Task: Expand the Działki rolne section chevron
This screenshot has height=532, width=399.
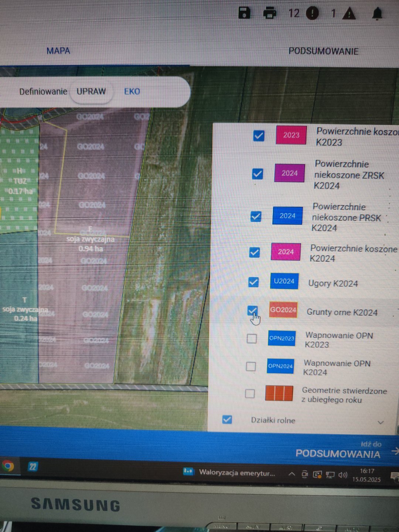Action: tap(381, 422)
